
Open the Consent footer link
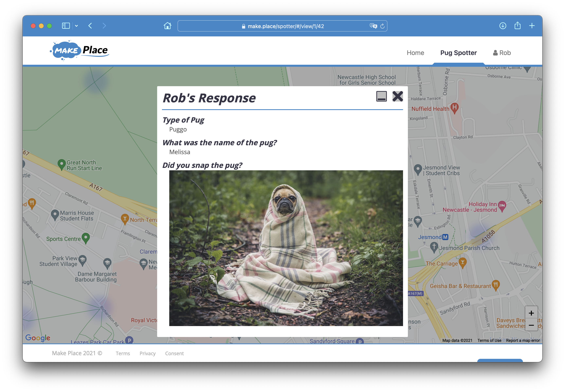tap(174, 353)
